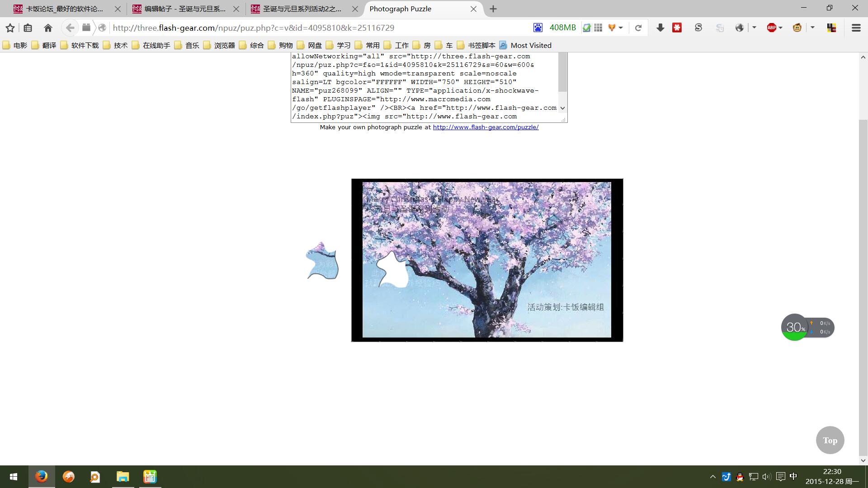The image size is (868, 488).
Task: Open the Windows Start menu
Action: [14, 477]
